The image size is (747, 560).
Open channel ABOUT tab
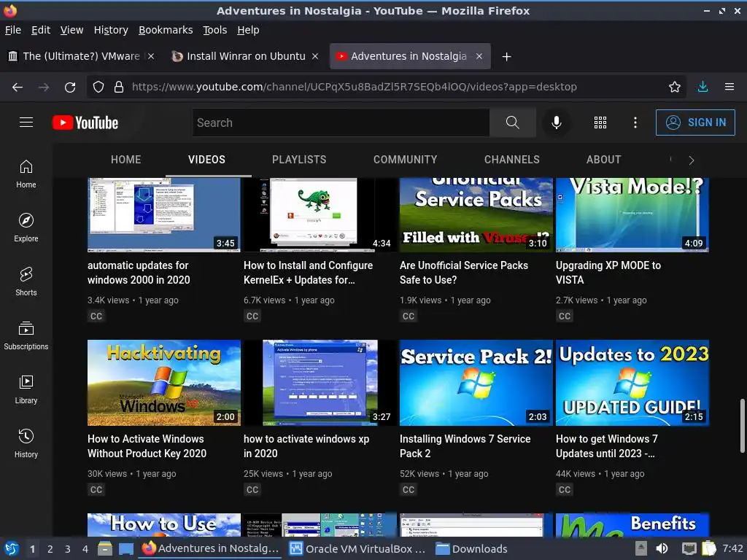click(603, 160)
